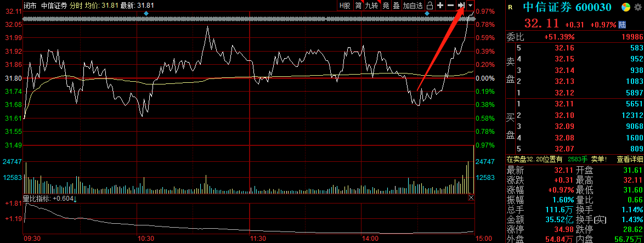
Task: Open settings gear in quote panel
Action: click(637, 7)
